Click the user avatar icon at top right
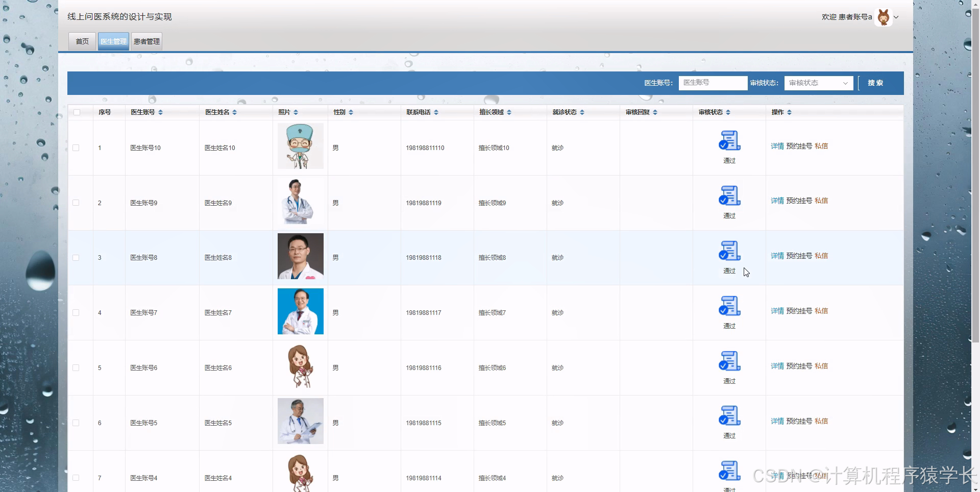 click(x=883, y=17)
